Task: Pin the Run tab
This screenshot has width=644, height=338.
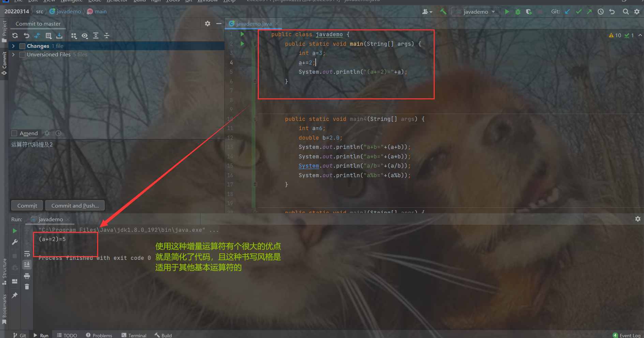Action: pyautogui.click(x=15, y=295)
